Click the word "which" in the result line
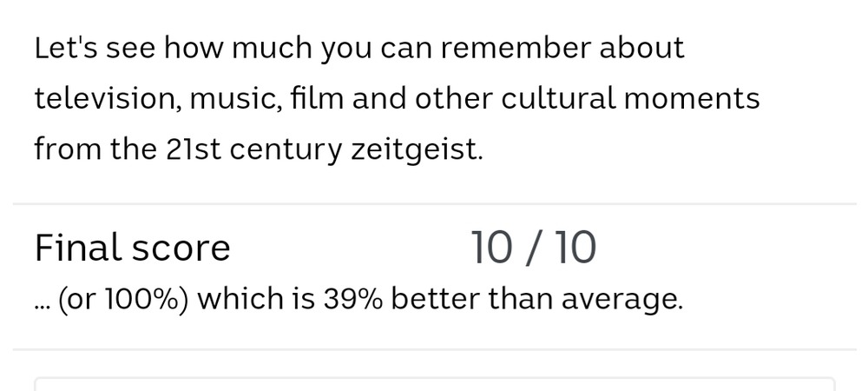Image resolution: width=868 pixels, height=391 pixels. 240,300
